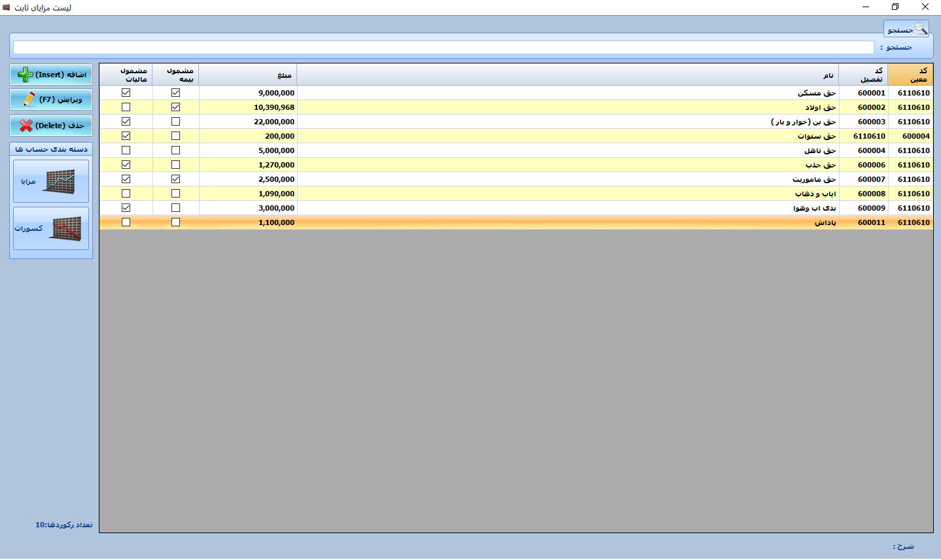941x560 pixels.
Task: Select the حق سنوات row
Action: 567,136
